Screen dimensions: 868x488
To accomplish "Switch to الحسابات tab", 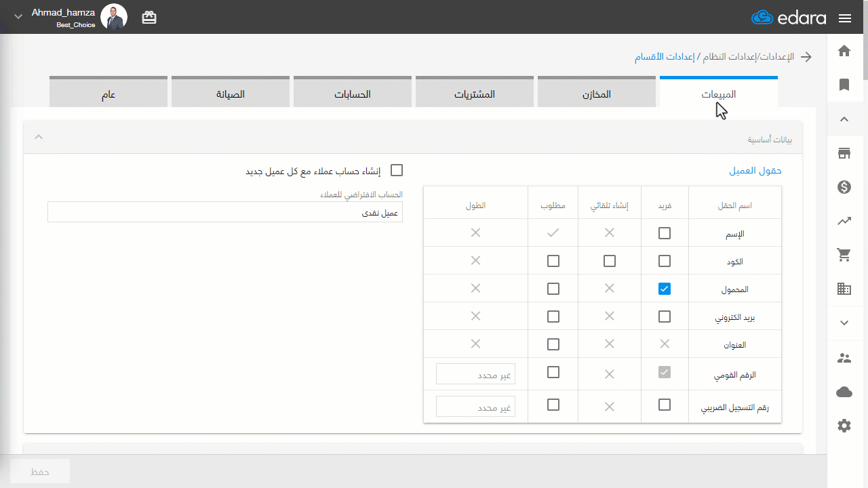I will [x=353, y=92].
